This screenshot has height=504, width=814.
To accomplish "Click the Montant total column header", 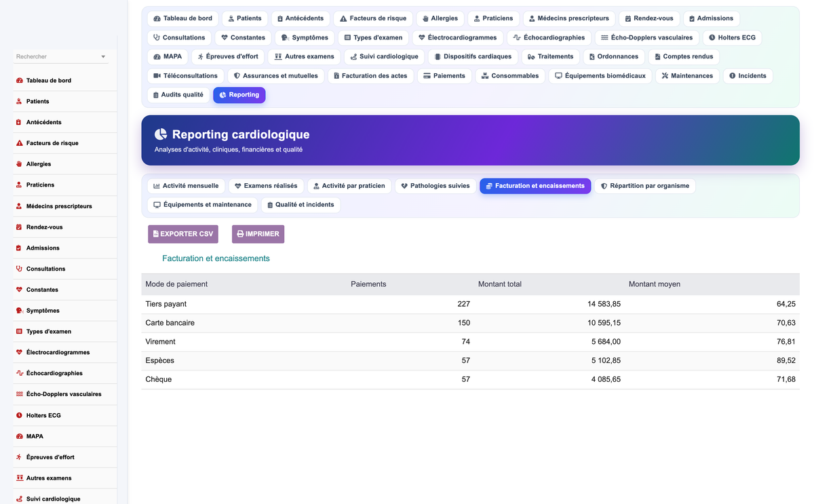I will (500, 284).
